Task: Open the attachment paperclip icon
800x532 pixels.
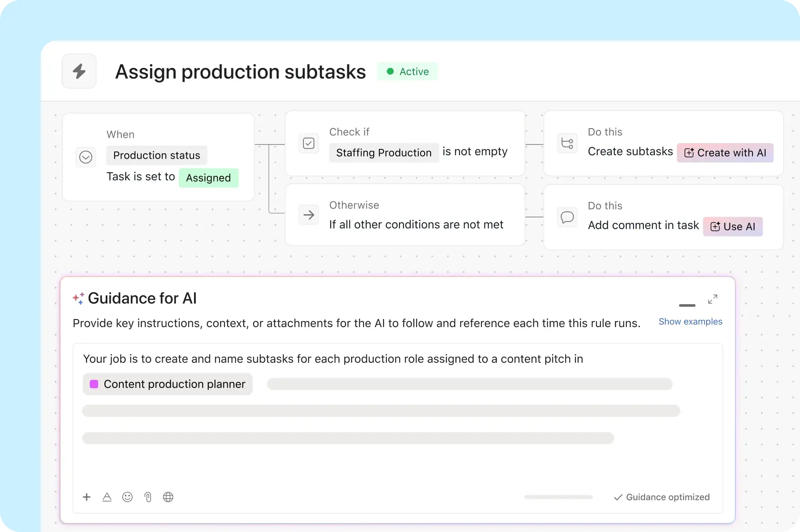Action: (148, 497)
